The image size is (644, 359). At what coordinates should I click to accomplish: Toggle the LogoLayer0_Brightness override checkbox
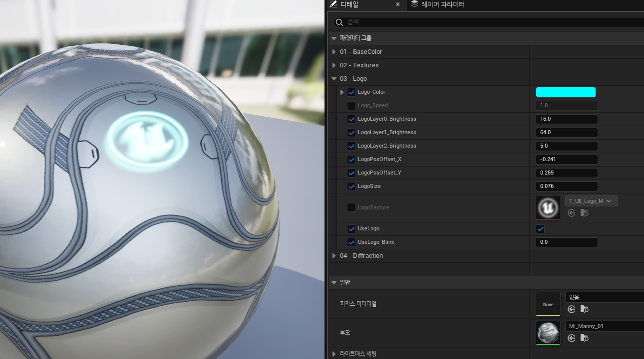click(x=351, y=119)
